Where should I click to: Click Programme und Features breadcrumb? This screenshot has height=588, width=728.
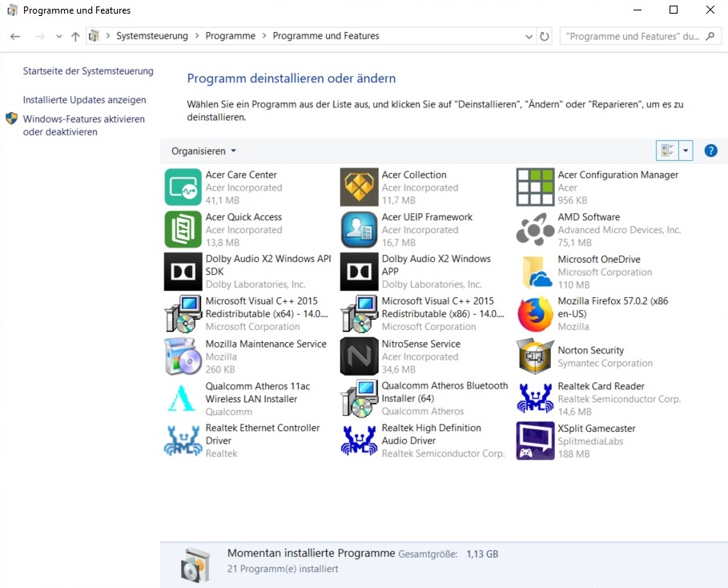tap(326, 36)
